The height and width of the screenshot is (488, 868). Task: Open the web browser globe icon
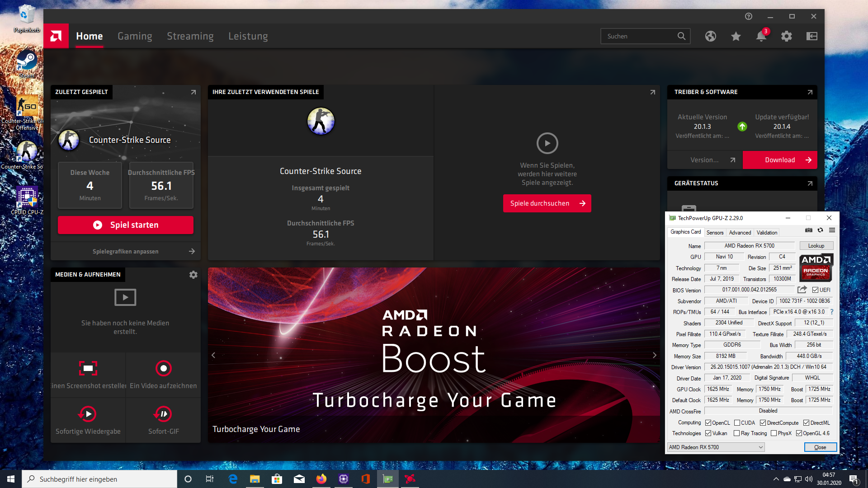(710, 36)
